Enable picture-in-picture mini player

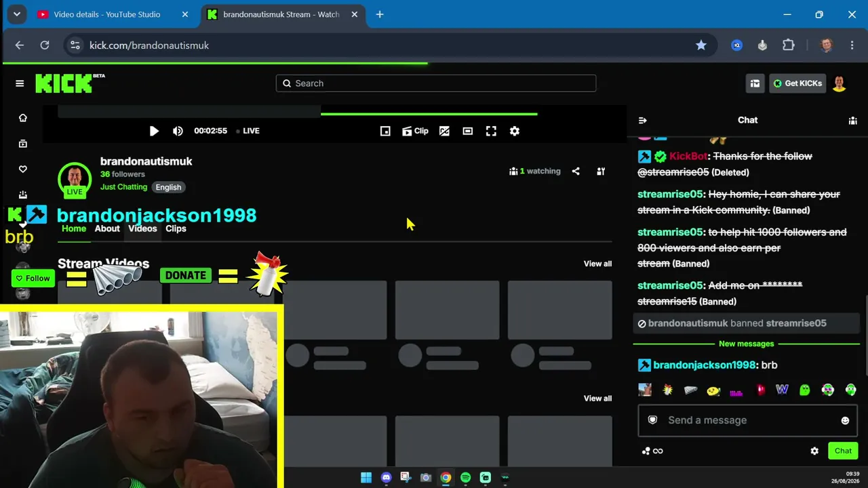tap(385, 131)
